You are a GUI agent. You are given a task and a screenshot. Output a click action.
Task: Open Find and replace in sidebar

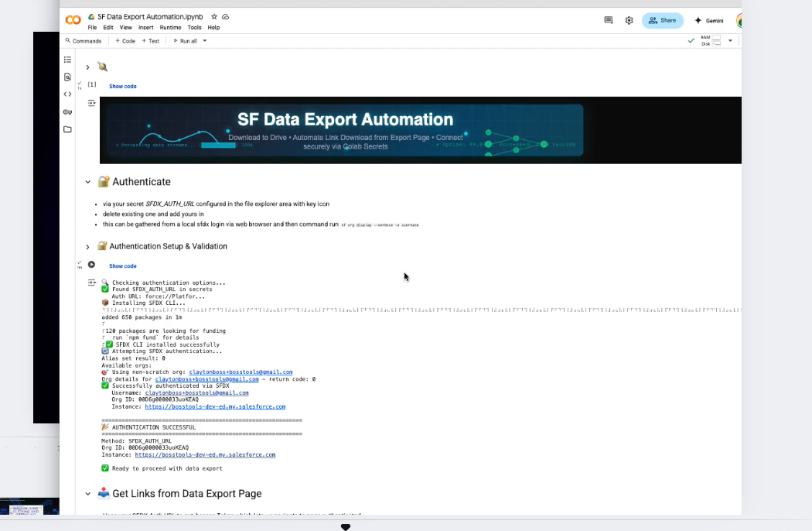[x=67, y=77]
